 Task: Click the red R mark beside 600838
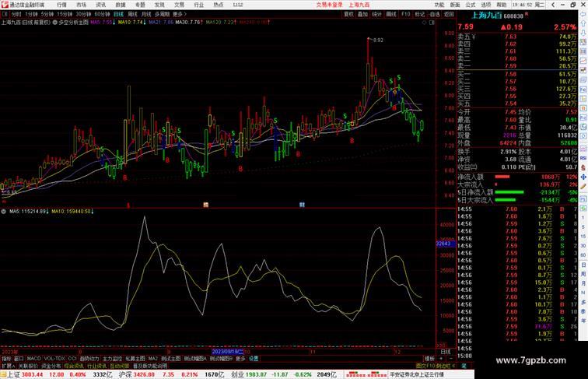pyautogui.click(x=526, y=14)
